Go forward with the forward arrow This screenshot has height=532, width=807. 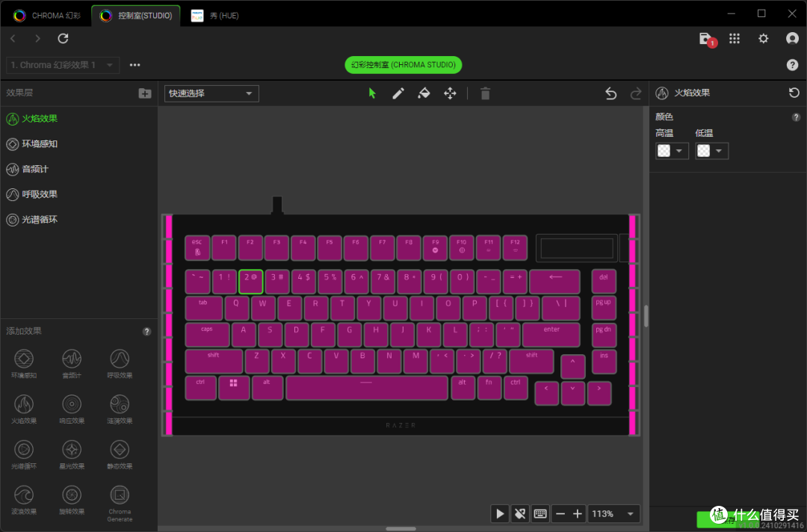[x=37, y=39]
